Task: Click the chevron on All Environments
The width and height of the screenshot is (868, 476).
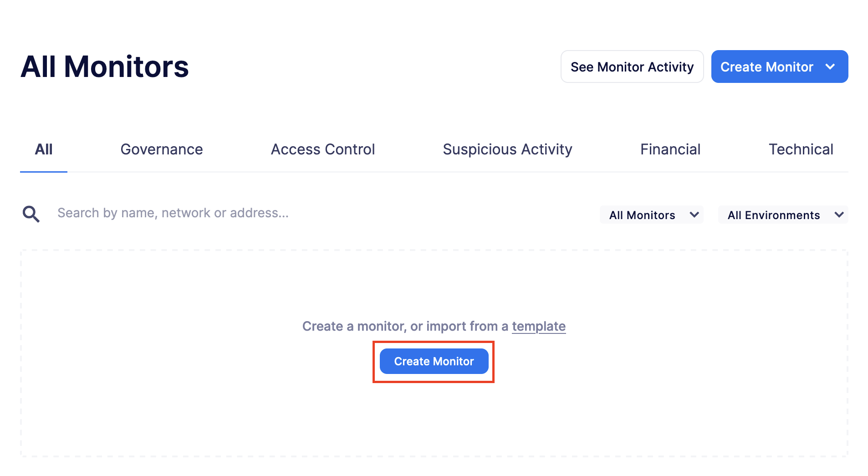Action: 839,215
